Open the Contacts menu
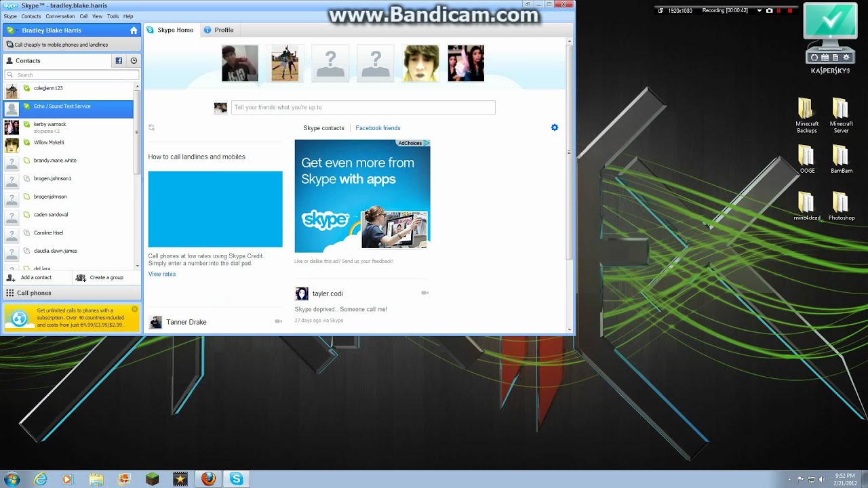The height and width of the screenshot is (488, 868). [x=31, y=16]
